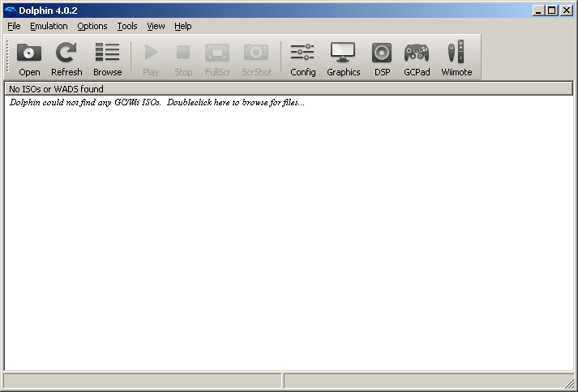Open the File menu
The height and width of the screenshot is (392, 578).
(14, 26)
